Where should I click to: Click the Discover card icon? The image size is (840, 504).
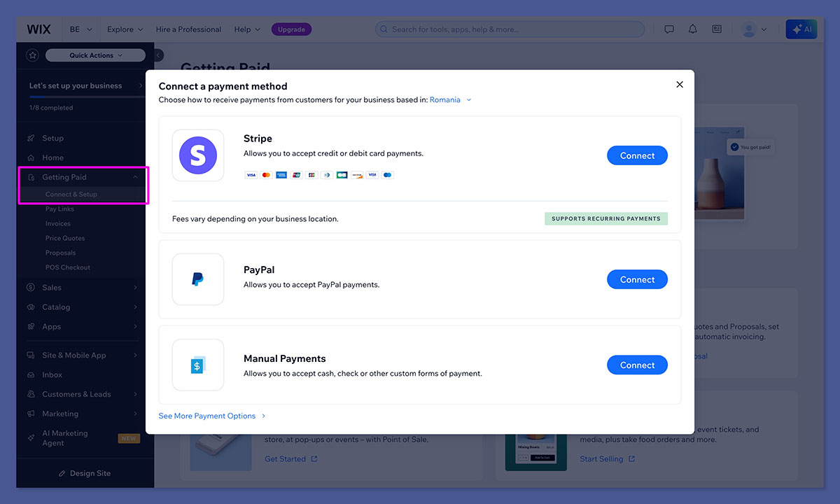357,175
